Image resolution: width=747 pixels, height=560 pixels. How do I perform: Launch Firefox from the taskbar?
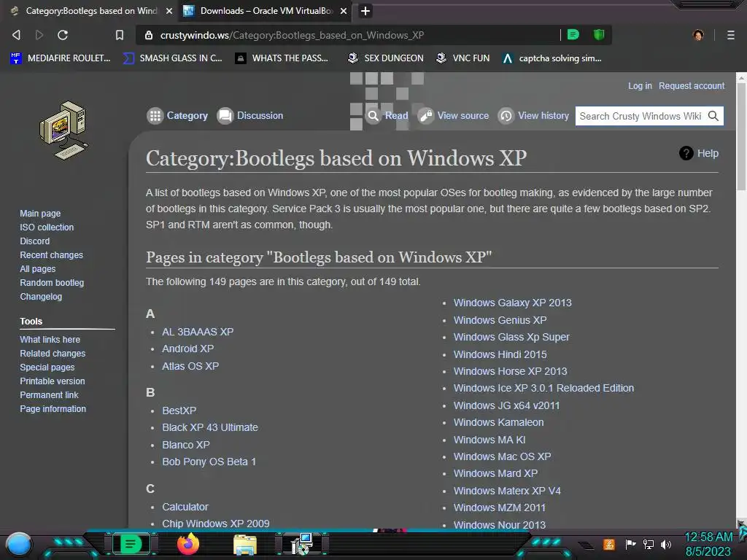pos(188,544)
